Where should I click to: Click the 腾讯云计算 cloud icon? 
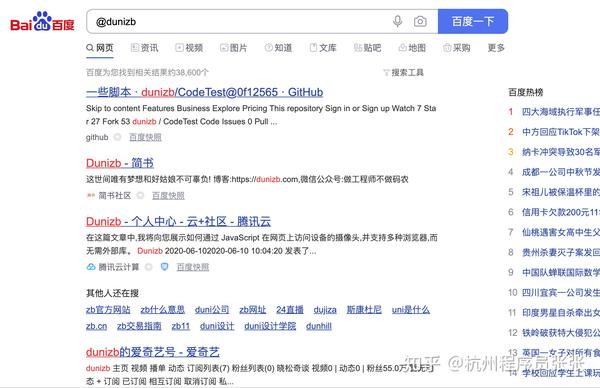point(91,267)
